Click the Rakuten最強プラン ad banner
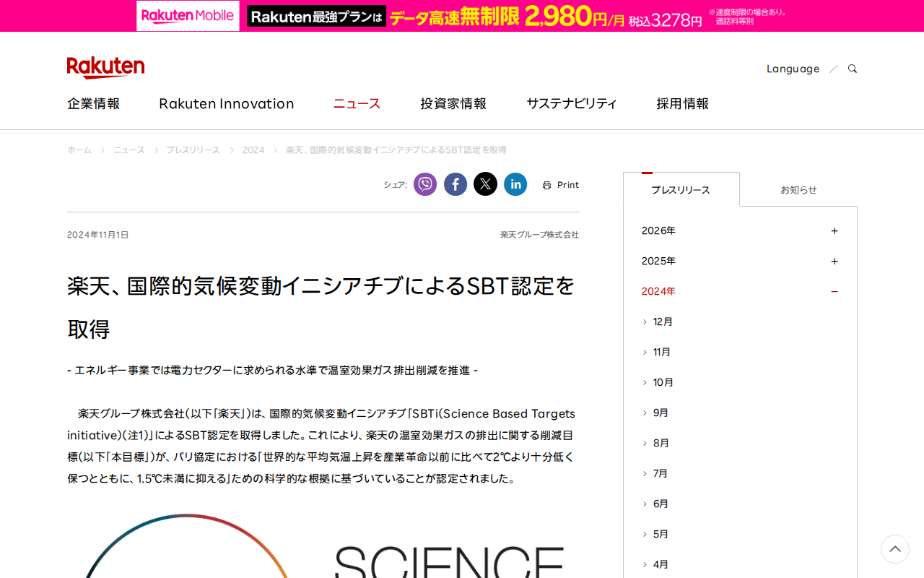Screen dimensions: 924x578 pos(315,15)
